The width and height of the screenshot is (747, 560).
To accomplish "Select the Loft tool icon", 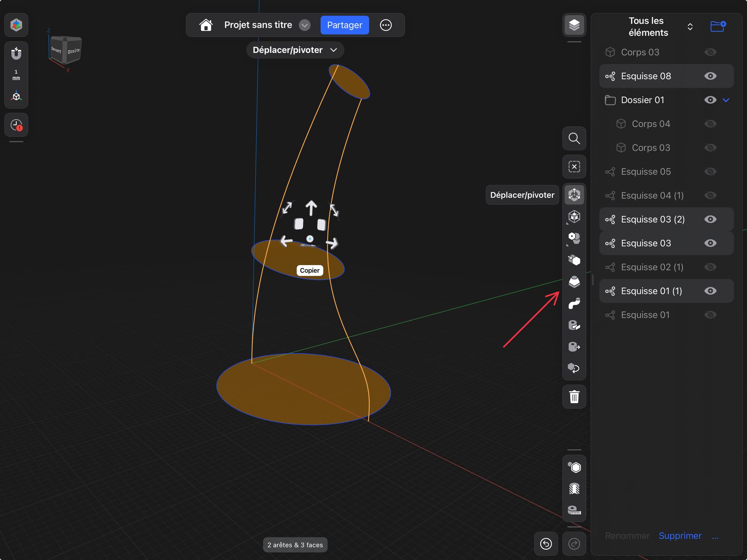I will (x=574, y=282).
